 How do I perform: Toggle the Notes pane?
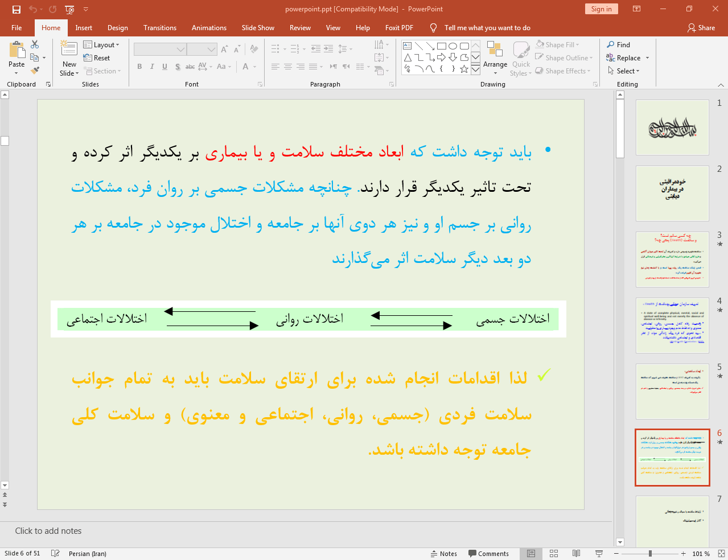point(443,554)
